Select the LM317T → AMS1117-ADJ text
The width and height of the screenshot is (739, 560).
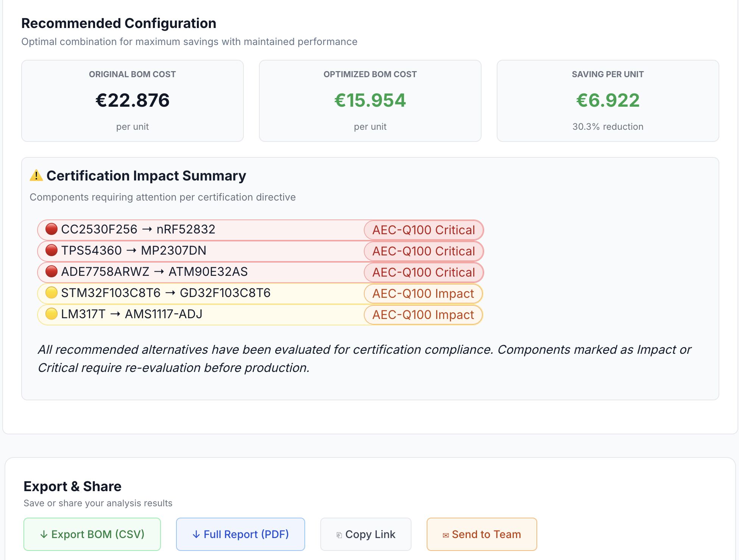[x=132, y=314]
